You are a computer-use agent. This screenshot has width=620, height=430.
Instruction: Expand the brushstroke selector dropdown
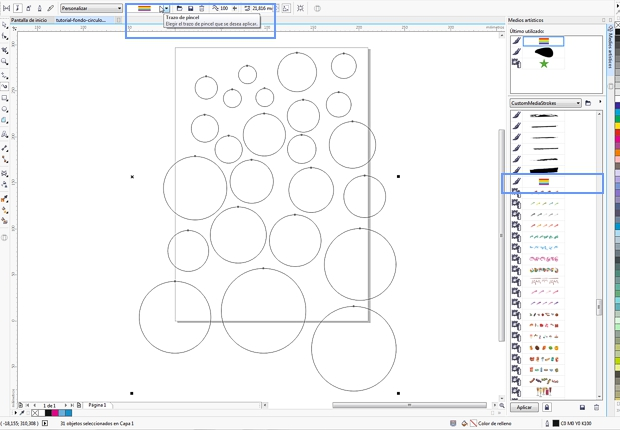[x=166, y=8]
